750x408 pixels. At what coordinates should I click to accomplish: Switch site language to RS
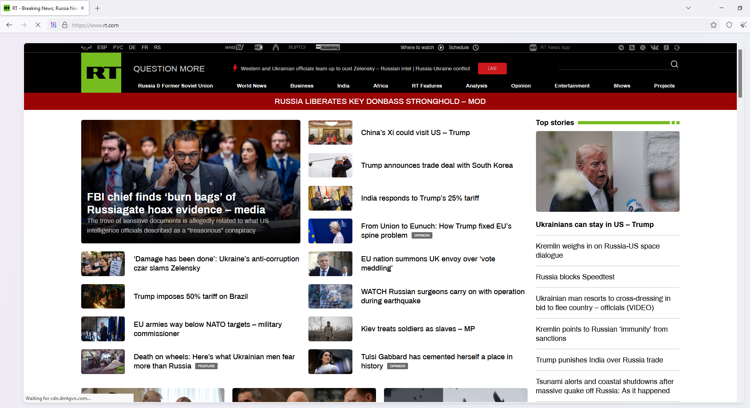tap(157, 47)
